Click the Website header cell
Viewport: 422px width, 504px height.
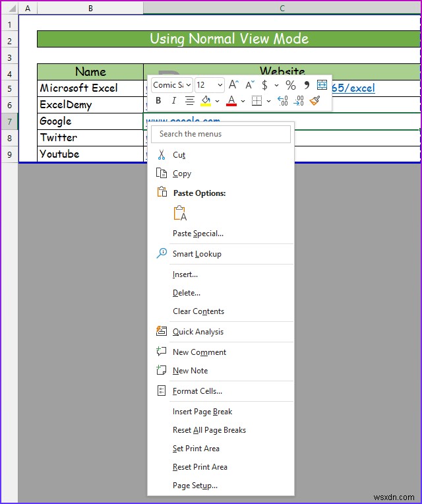282,71
